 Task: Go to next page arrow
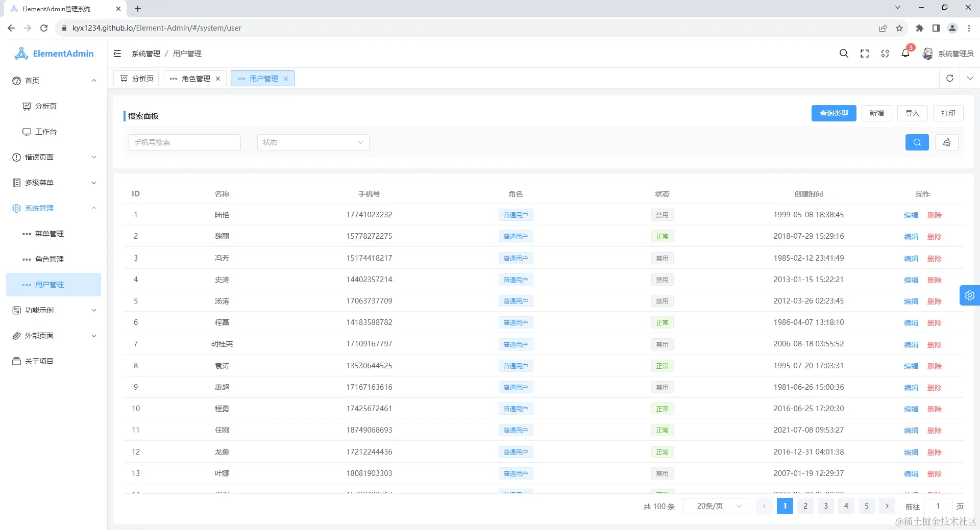pyautogui.click(x=887, y=506)
